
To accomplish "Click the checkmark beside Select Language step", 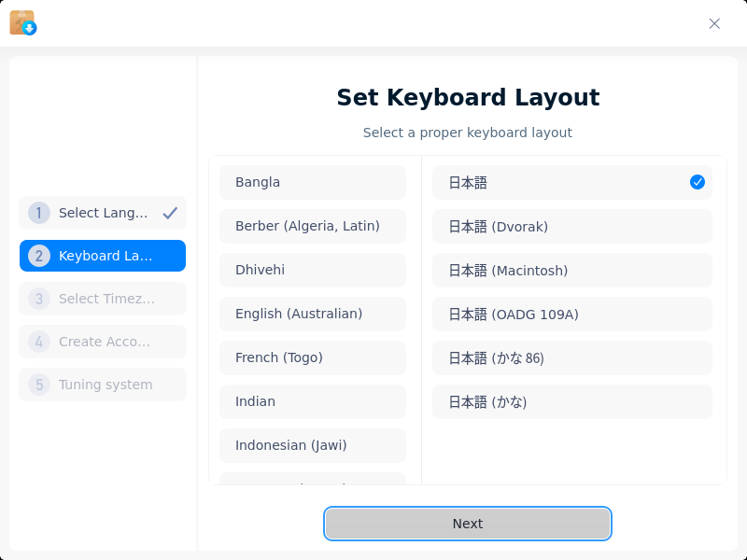I will (170, 213).
